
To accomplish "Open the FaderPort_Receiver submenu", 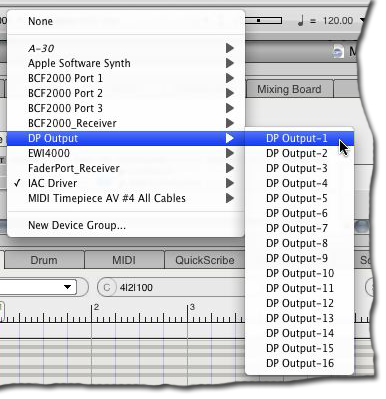I will (126, 168).
